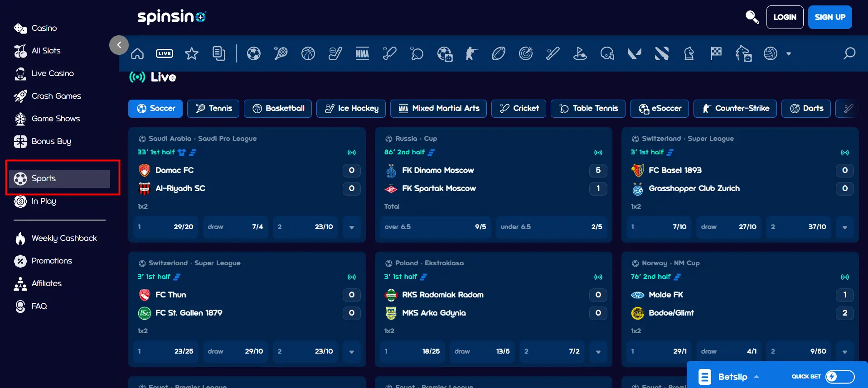Select the volleyball icon in toolbar
This screenshot has height=388, width=868.
click(x=771, y=54)
